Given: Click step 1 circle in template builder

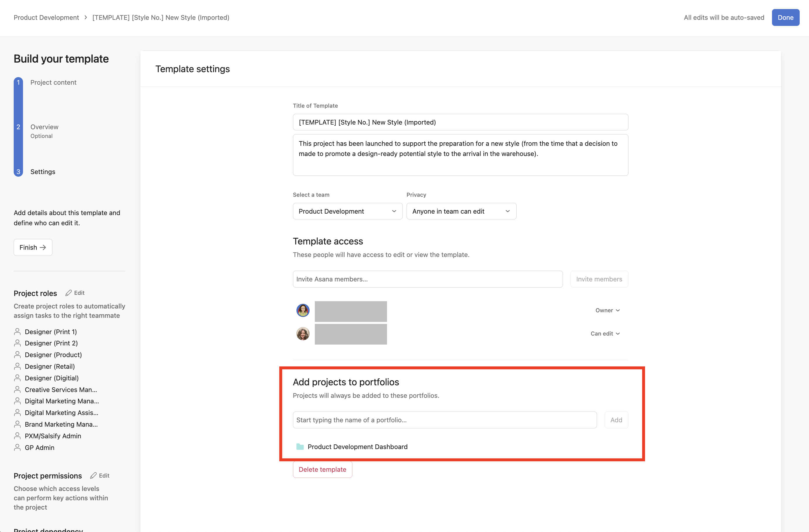Looking at the screenshot, I should coord(18,83).
